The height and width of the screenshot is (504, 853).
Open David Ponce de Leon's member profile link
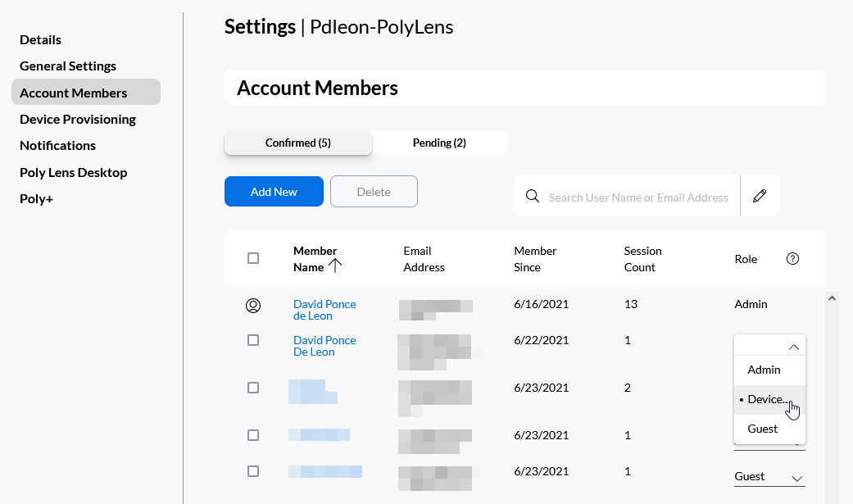[x=324, y=310]
